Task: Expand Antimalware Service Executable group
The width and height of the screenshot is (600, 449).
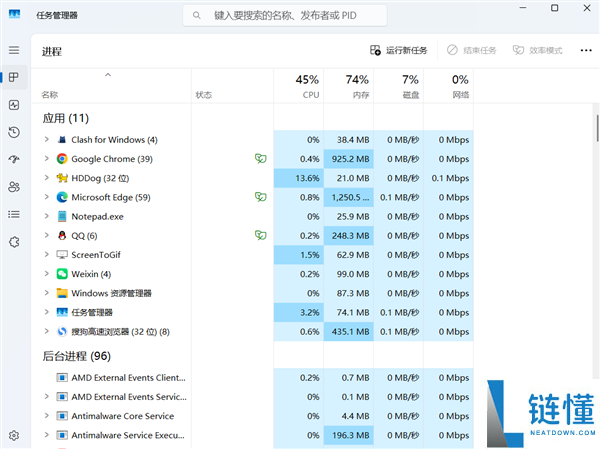Action: pos(46,434)
